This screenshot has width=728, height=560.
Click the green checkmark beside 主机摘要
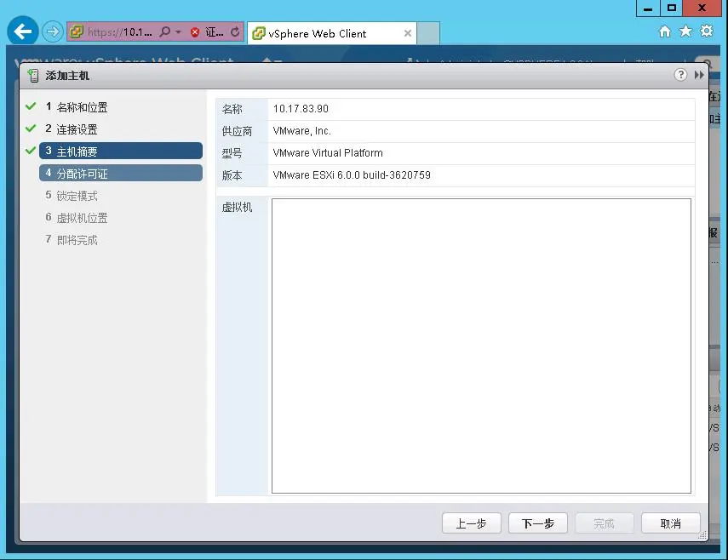click(x=31, y=151)
